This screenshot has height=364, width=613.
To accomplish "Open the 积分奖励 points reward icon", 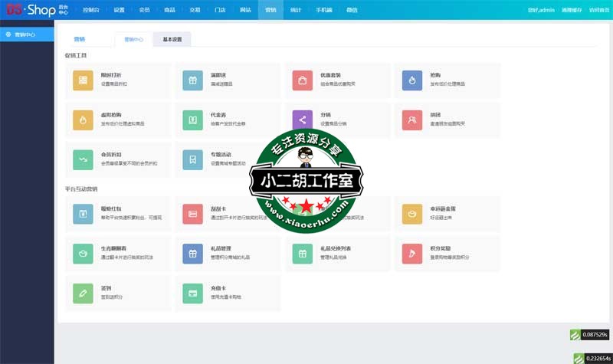I will point(412,253).
